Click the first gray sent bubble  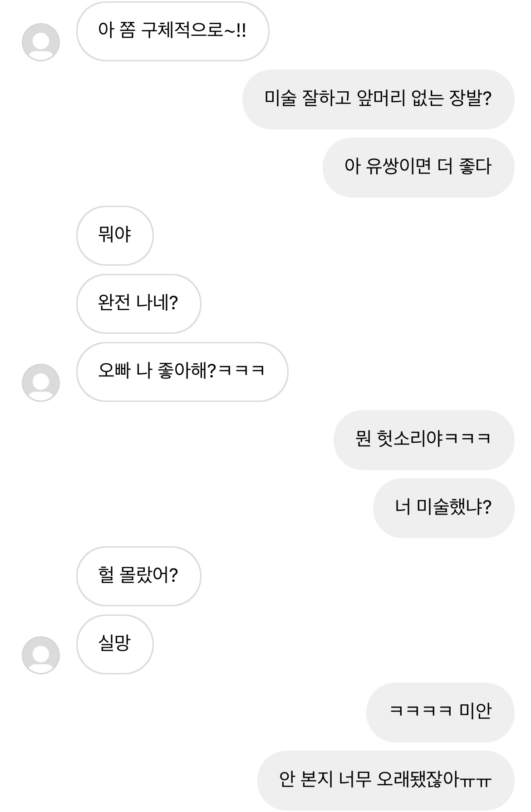click(x=378, y=99)
